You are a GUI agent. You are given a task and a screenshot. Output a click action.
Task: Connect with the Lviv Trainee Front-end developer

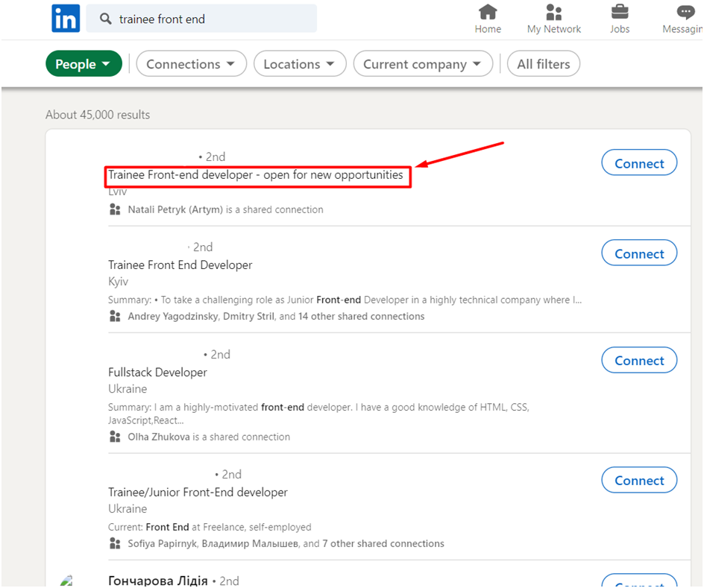point(639,163)
